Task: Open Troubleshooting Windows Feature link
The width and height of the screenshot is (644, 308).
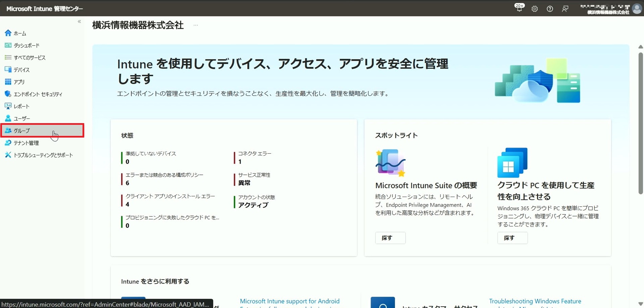Action: tap(535, 301)
